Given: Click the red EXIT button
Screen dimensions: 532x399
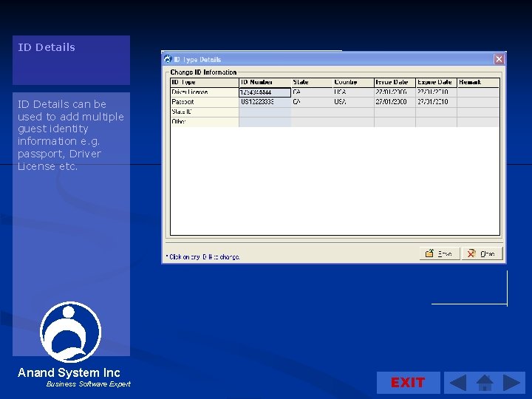Looking at the screenshot, I should pyautogui.click(x=408, y=383).
